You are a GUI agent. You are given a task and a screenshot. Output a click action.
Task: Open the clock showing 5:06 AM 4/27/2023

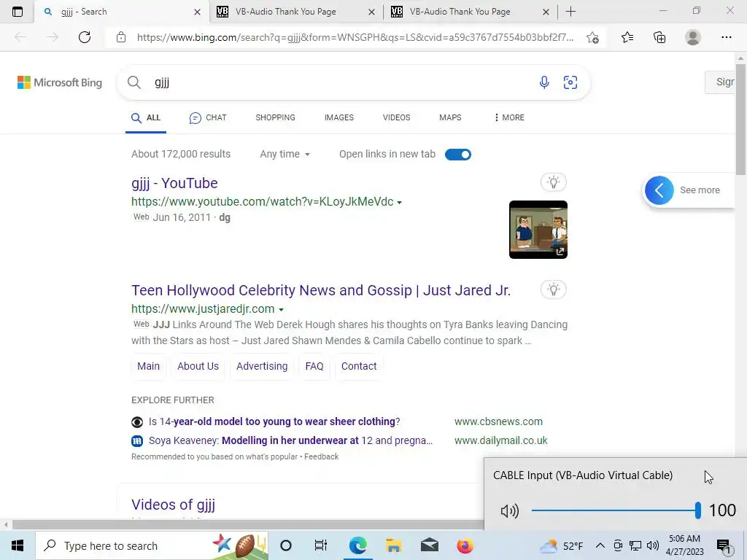pyautogui.click(x=684, y=545)
